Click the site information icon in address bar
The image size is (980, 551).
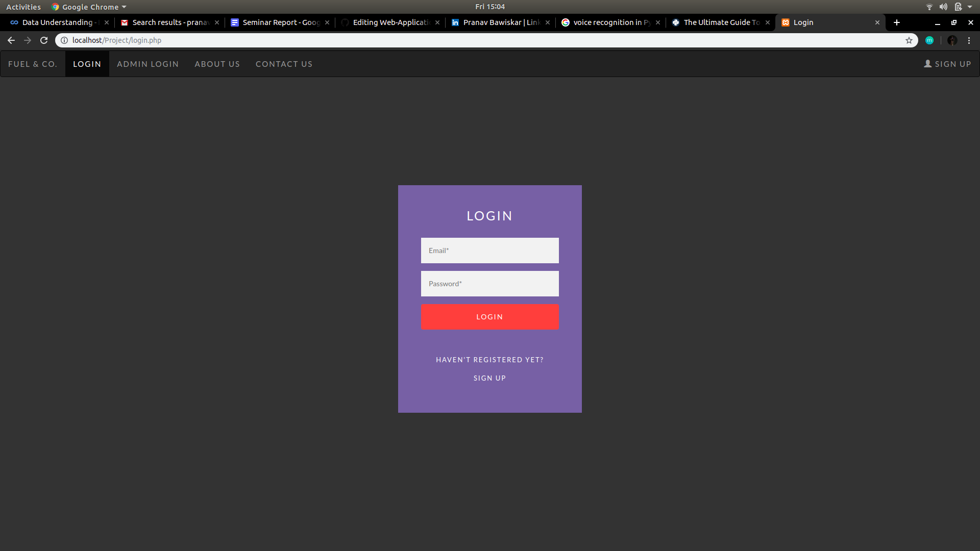[x=64, y=40]
